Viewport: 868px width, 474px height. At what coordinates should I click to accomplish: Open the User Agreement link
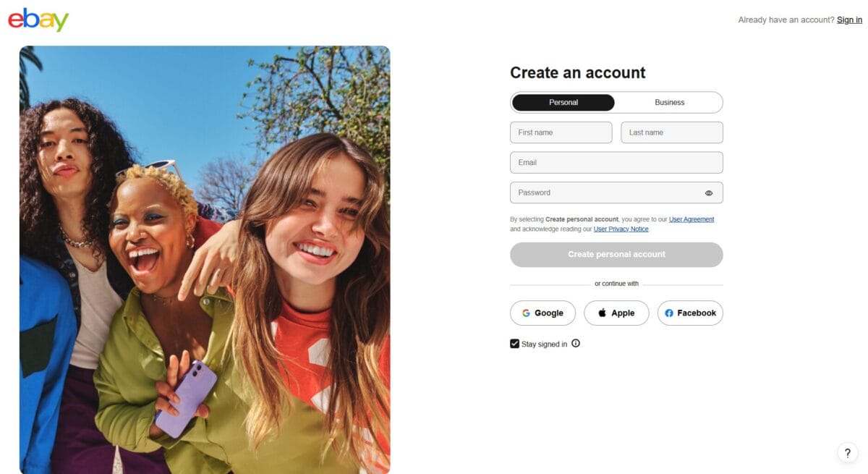(x=692, y=219)
